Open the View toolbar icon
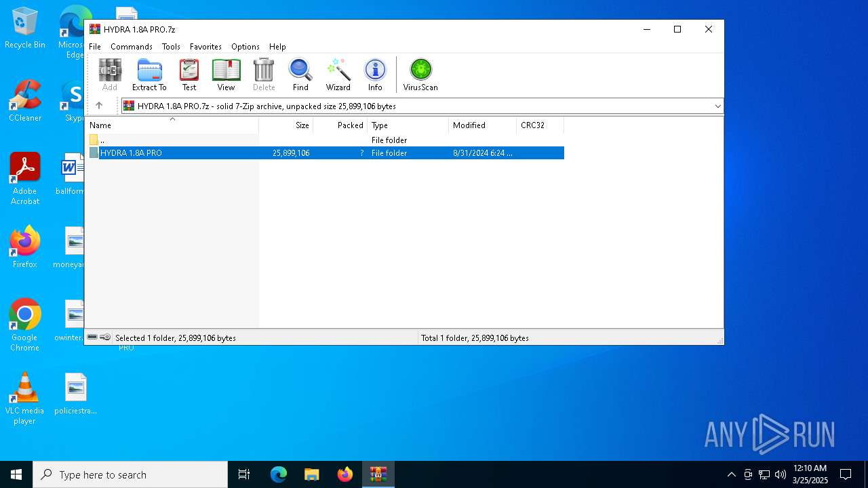The height and width of the screenshot is (488, 868). coord(226,75)
